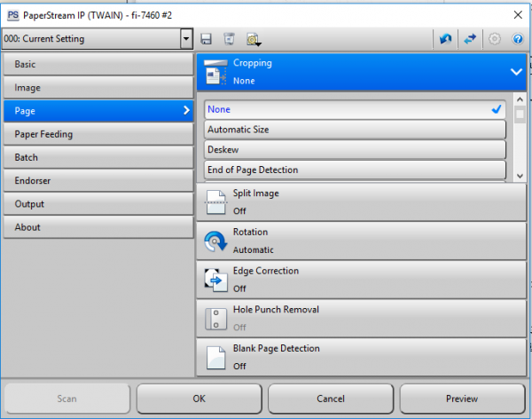Switch to the Paper Feeding tab
This screenshot has height=419, width=532.
[97, 134]
